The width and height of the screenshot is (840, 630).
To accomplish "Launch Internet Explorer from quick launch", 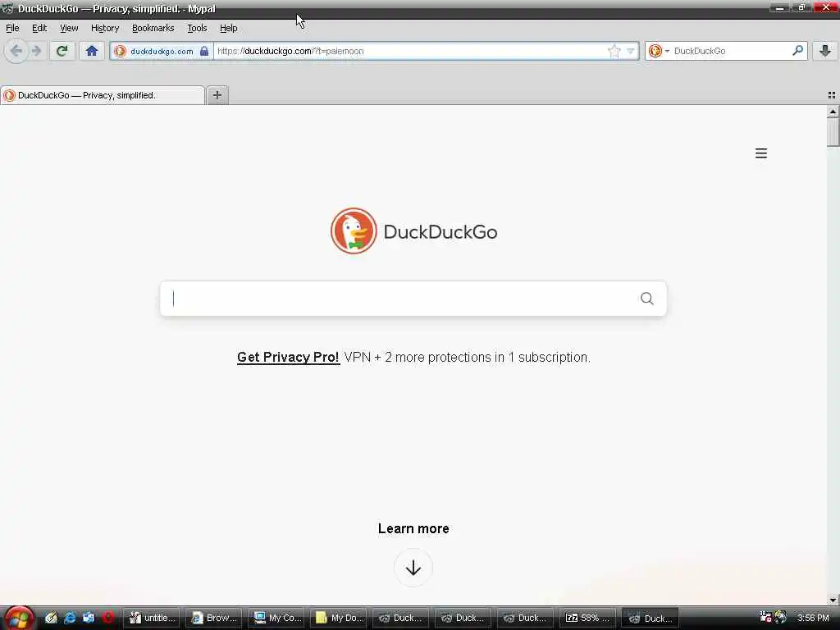I will [x=70, y=618].
